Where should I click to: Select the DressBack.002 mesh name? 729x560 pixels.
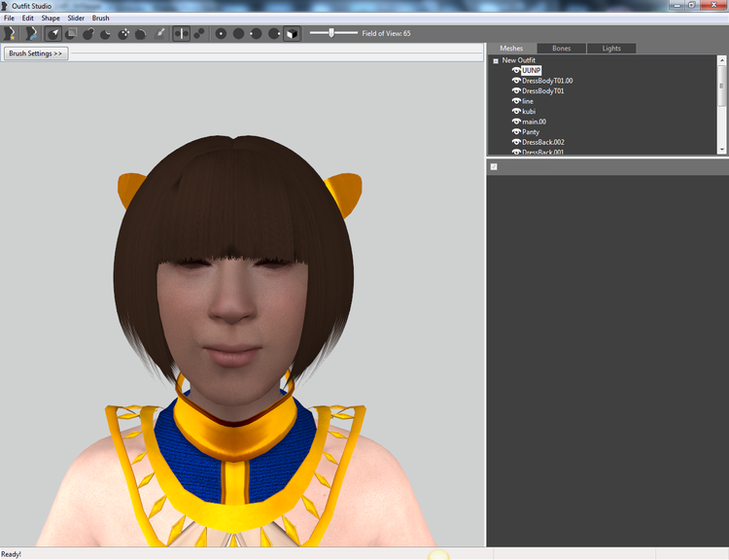coord(543,142)
